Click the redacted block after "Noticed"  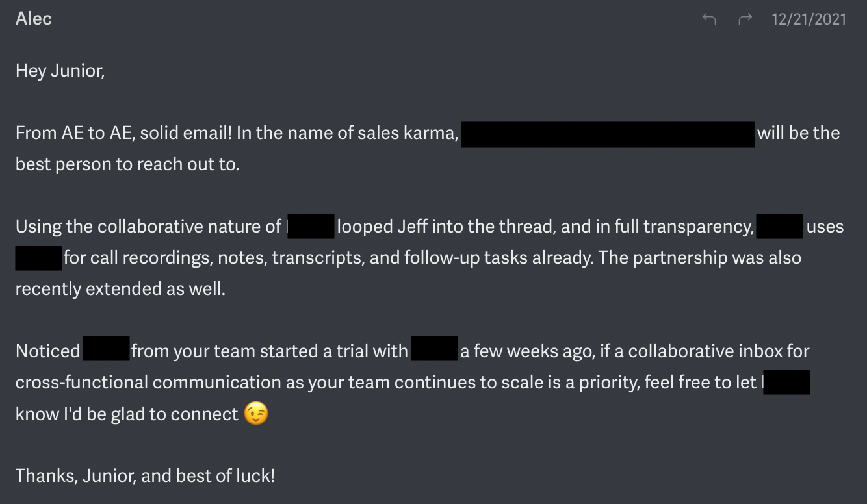107,351
